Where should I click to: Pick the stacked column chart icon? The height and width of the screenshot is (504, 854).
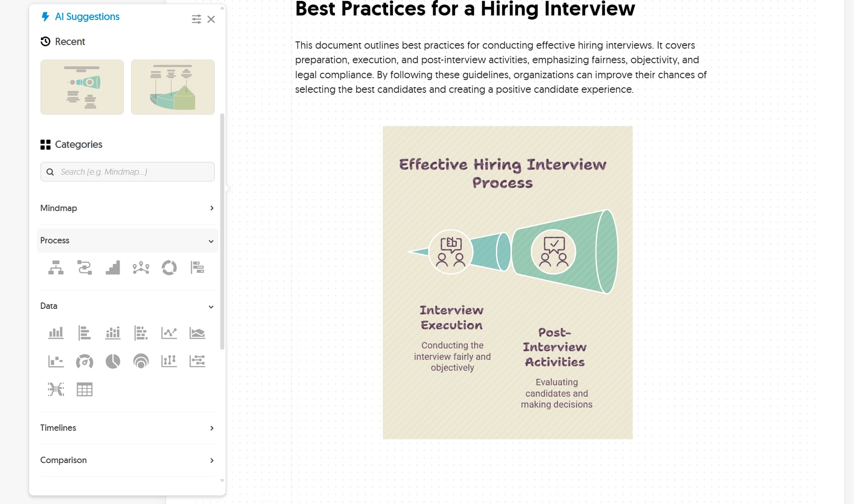click(113, 333)
